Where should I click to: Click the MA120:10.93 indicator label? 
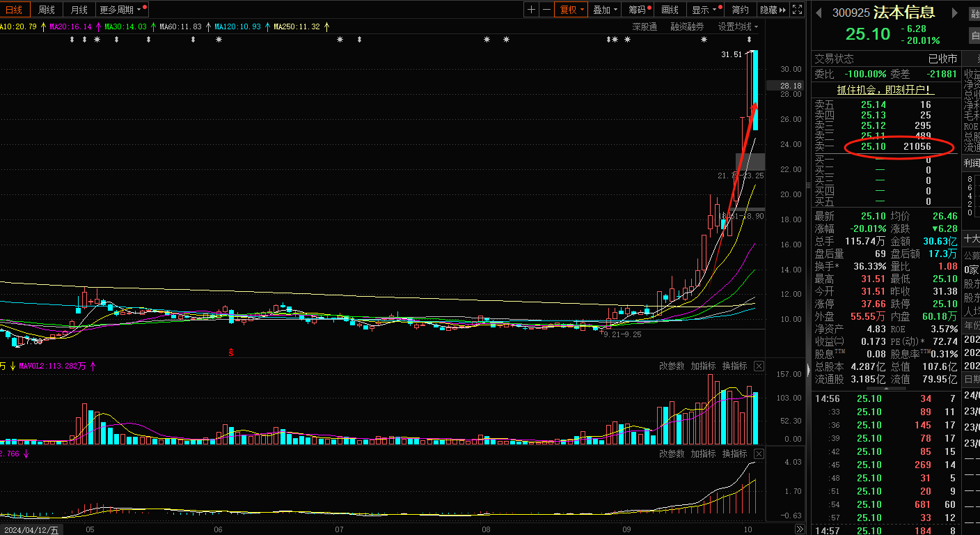[238, 26]
